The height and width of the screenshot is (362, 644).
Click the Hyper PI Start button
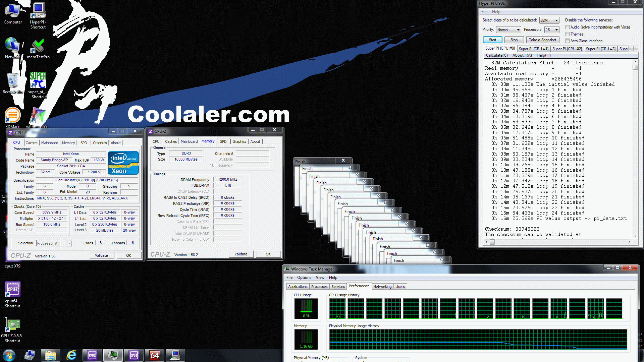point(492,40)
